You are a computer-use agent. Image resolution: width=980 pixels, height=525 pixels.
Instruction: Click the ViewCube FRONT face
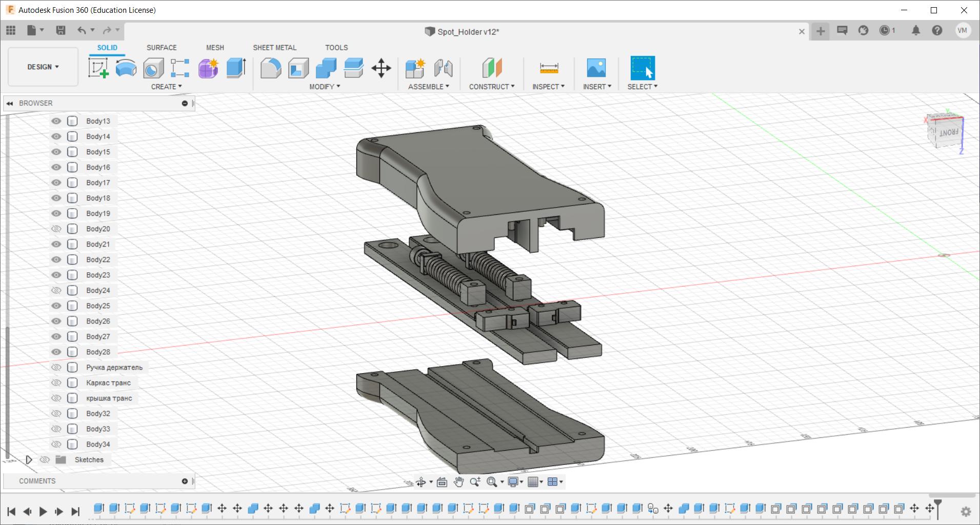click(948, 133)
